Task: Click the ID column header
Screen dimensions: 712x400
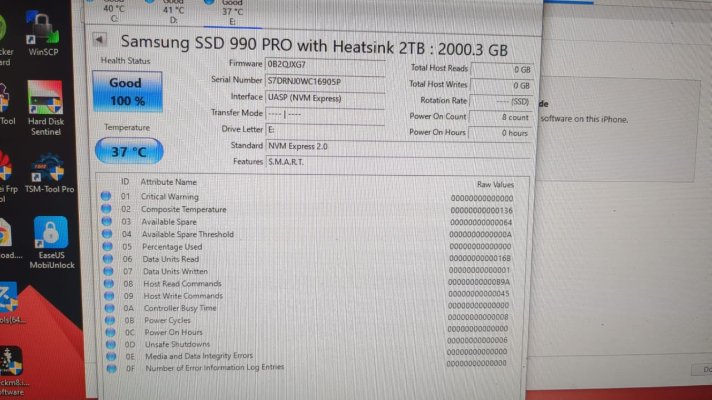Action: coord(125,182)
